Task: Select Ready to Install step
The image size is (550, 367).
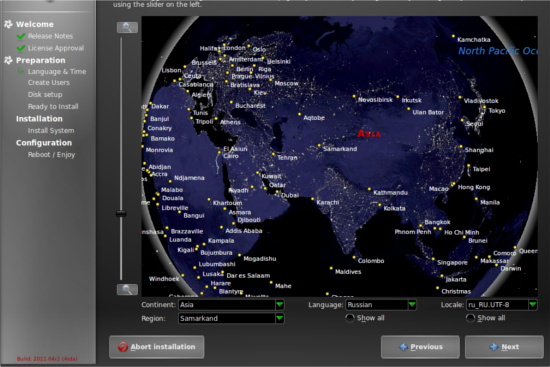Action: pos(53,106)
